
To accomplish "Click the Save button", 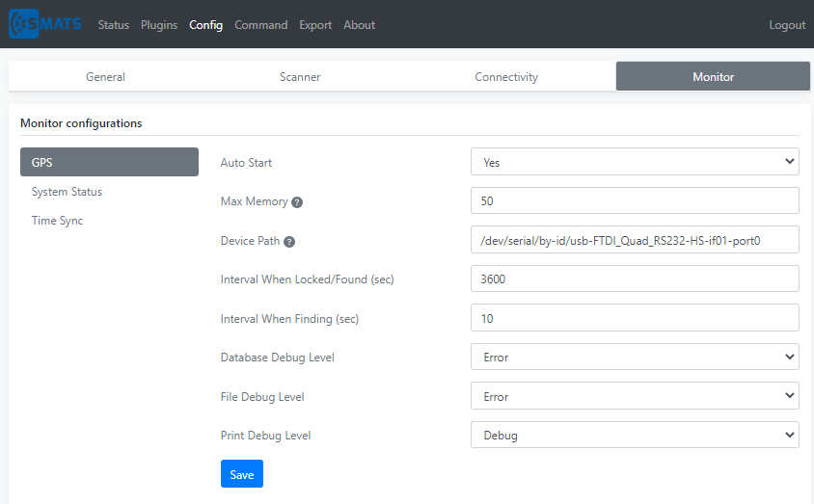I will 242,474.
